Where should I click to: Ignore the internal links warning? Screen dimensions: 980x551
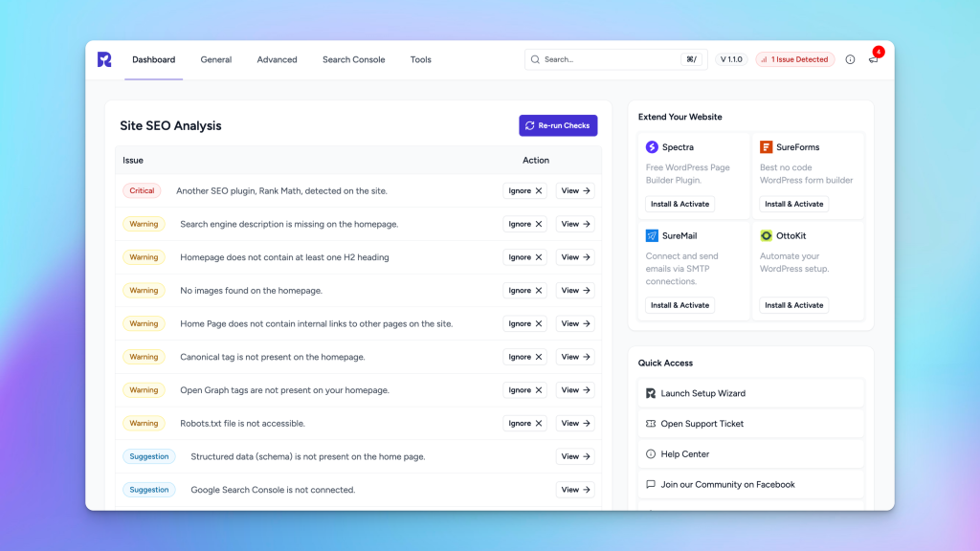point(525,323)
